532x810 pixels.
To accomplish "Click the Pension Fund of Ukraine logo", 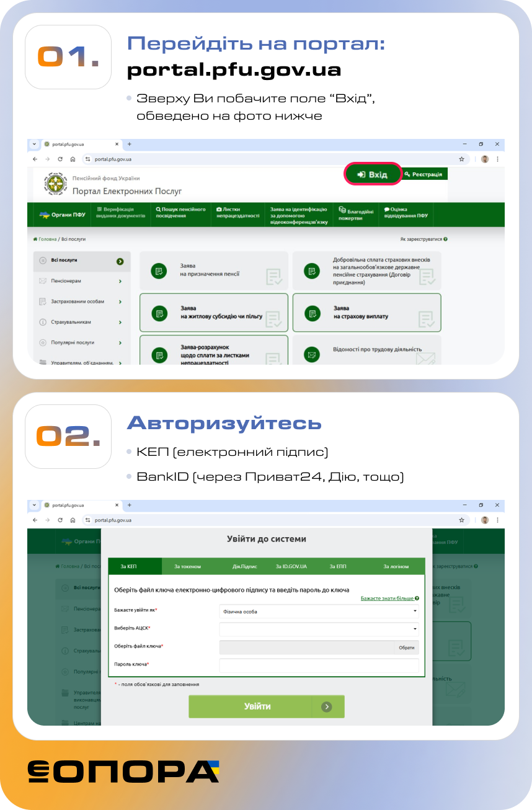I will 55,184.
